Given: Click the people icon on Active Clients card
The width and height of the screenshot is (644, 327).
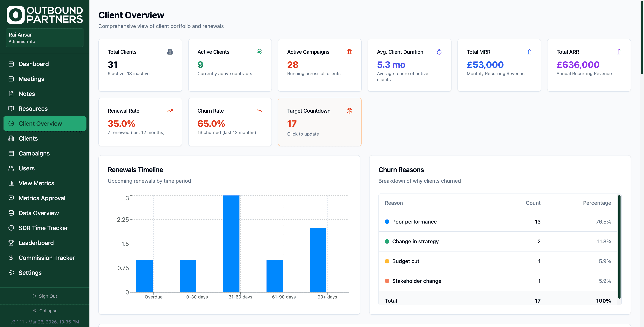Looking at the screenshot, I should pyautogui.click(x=260, y=52).
